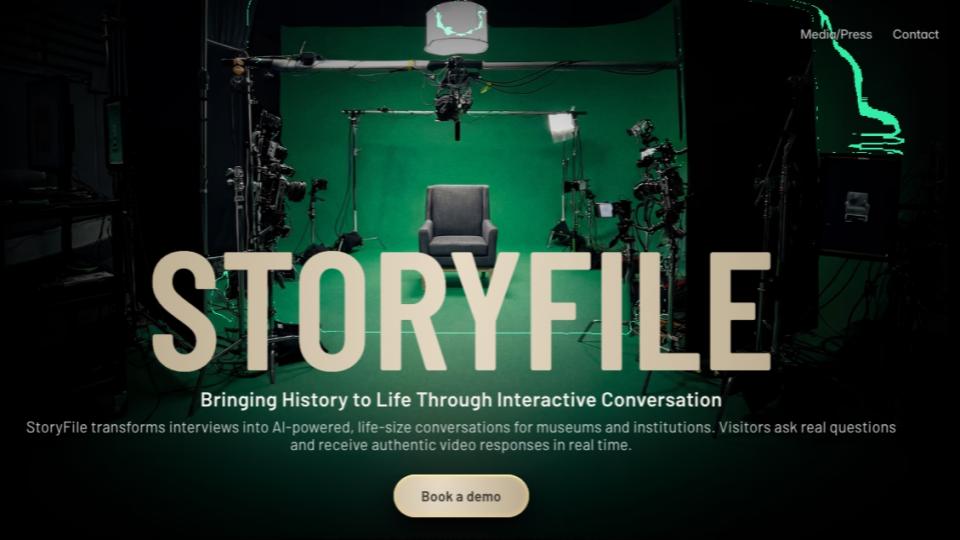The image size is (960, 540).
Task: Click the letter E in STORYFILE
Action: click(x=735, y=312)
